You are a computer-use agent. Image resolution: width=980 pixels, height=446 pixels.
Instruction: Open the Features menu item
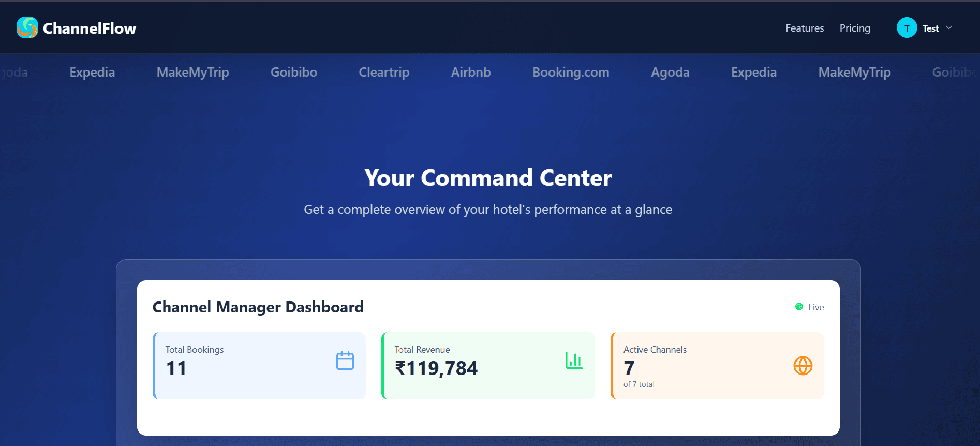(804, 28)
